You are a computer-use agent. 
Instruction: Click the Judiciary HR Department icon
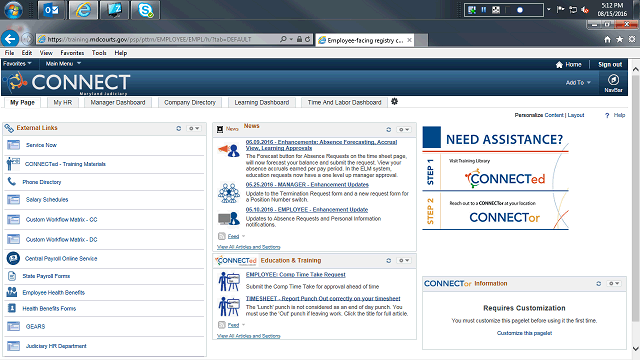click(x=13, y=346)
